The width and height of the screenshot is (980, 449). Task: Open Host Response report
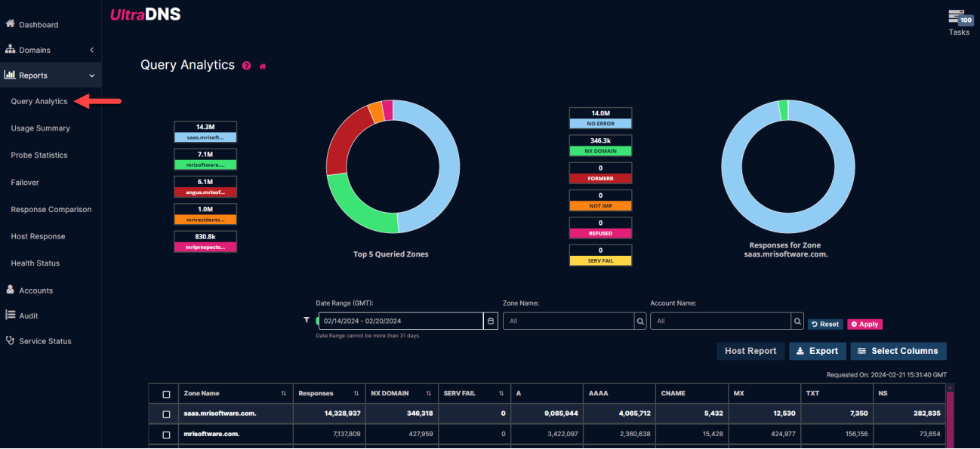coord(38,236)
